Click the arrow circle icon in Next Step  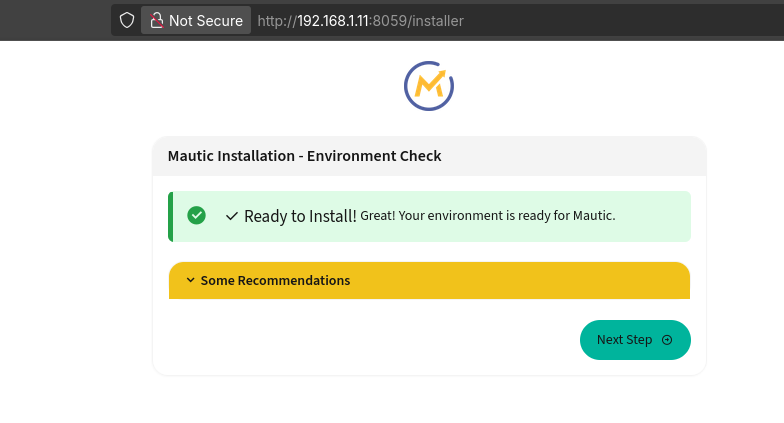click(667, 340)
